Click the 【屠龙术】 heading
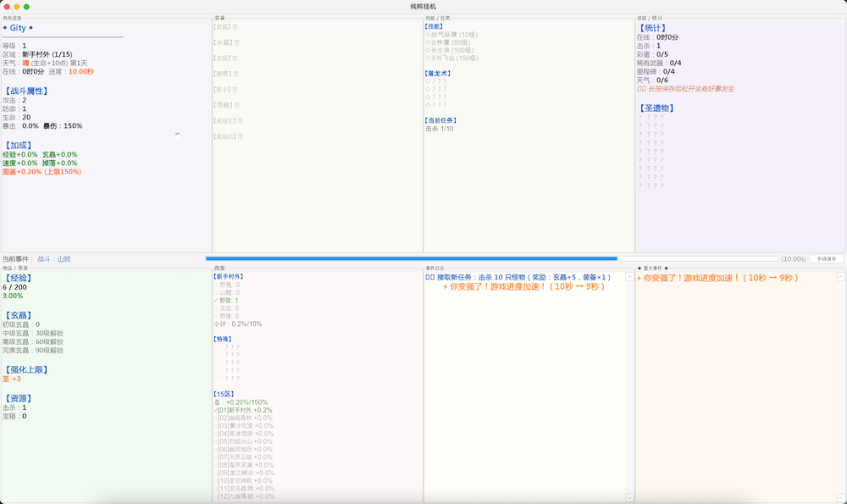Image resolution: width=847 pixels, height=504 pixels. click(x=438, y=74)
